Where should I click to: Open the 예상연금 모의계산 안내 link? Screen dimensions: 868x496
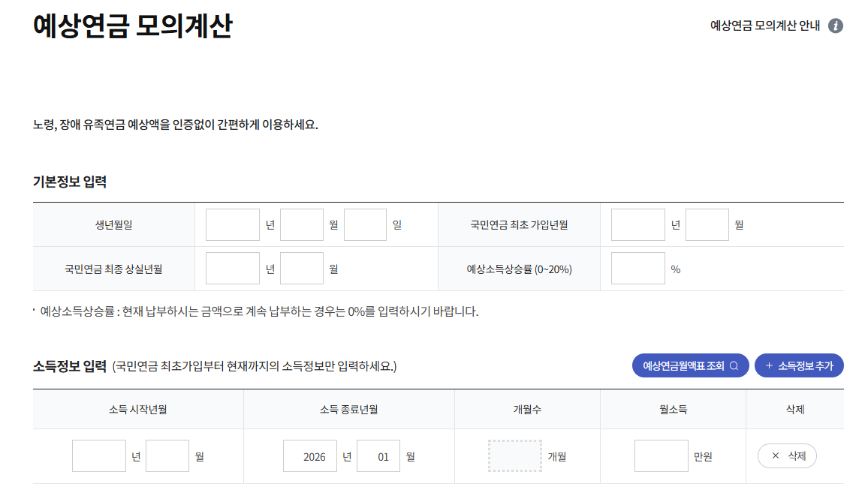point(764,26)
